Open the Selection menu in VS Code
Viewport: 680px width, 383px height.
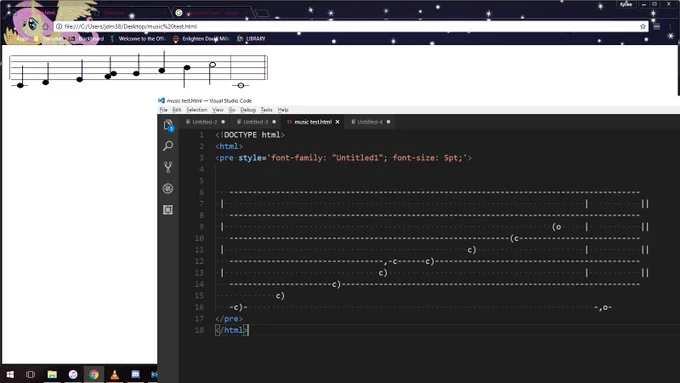tap(196, 110)
